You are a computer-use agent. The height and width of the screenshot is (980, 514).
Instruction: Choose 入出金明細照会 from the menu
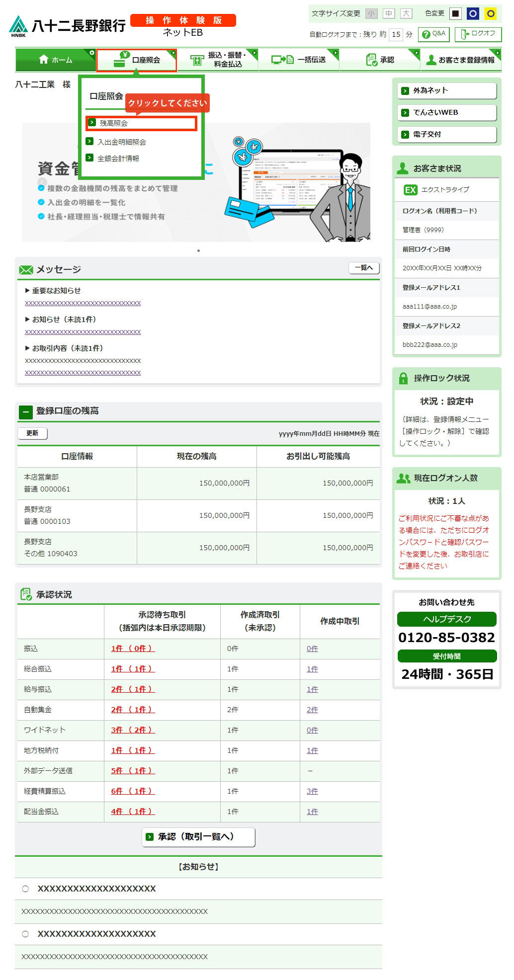[121, 142]
